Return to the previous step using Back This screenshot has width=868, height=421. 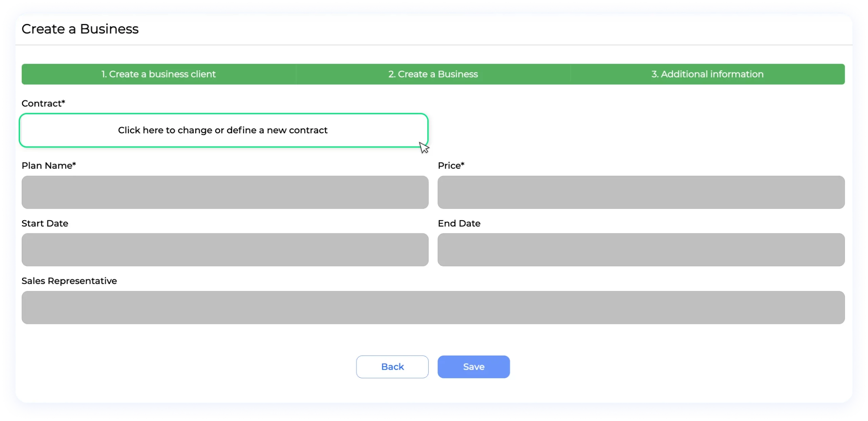point(392,367)
